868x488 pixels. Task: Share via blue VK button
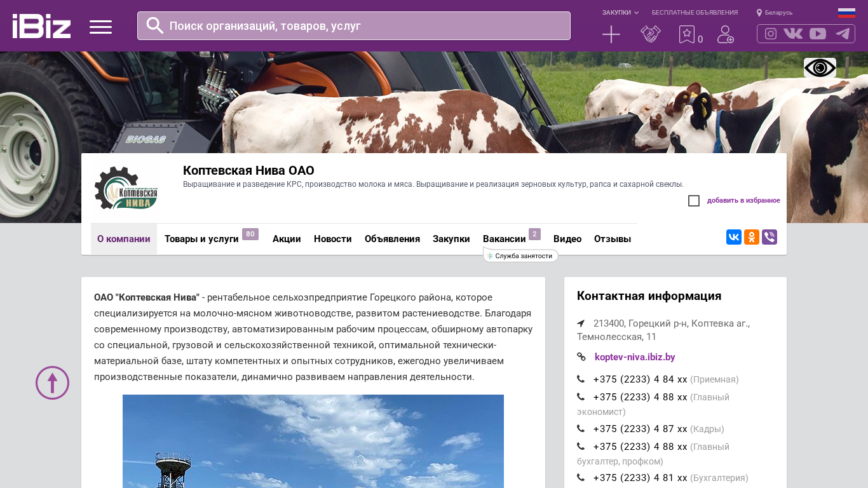pos(734,237)
